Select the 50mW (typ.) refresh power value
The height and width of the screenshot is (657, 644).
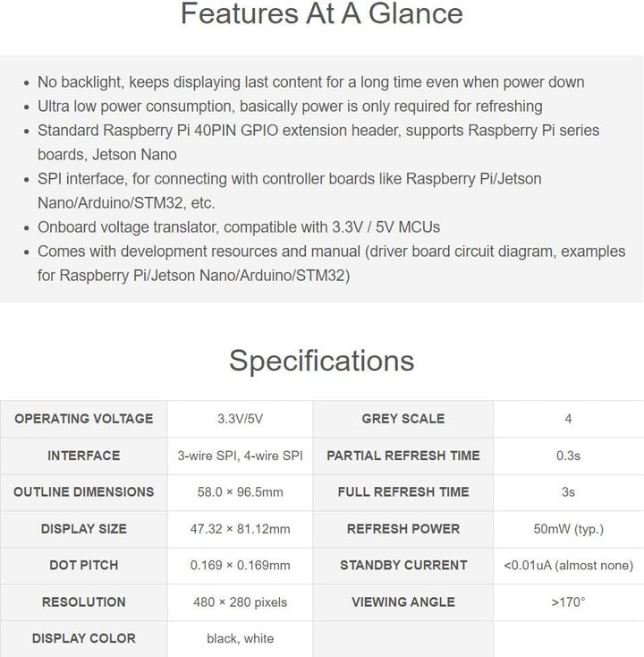coord(568,529)
